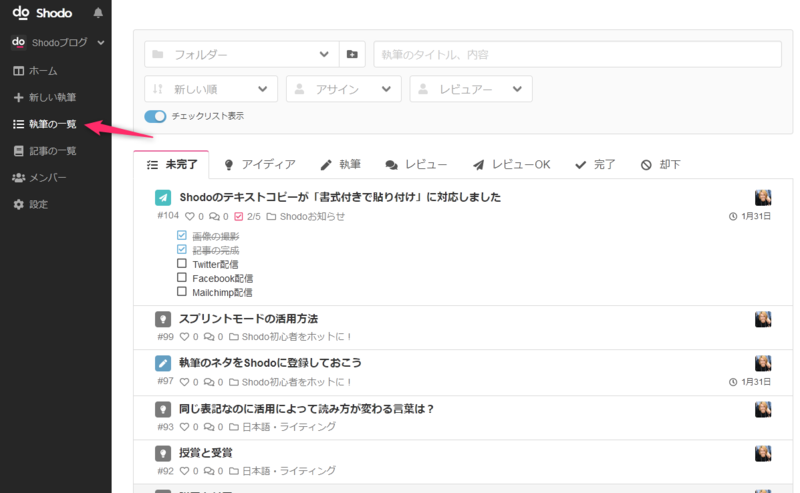Uncheck the 記事の完成 checklist item
Screen dimensions: 800x493
pyautogui.click(x=182, y=249)
